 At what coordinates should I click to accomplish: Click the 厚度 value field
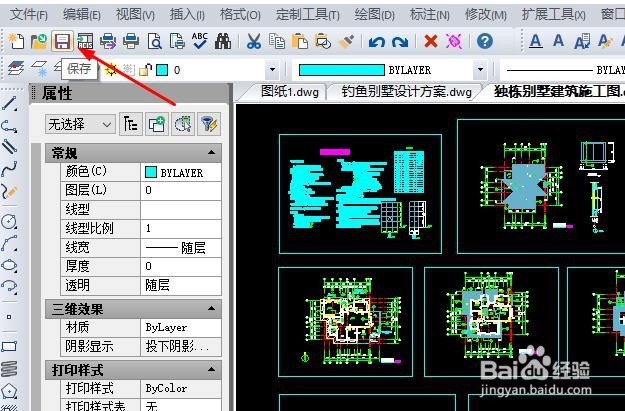point(181,266)
